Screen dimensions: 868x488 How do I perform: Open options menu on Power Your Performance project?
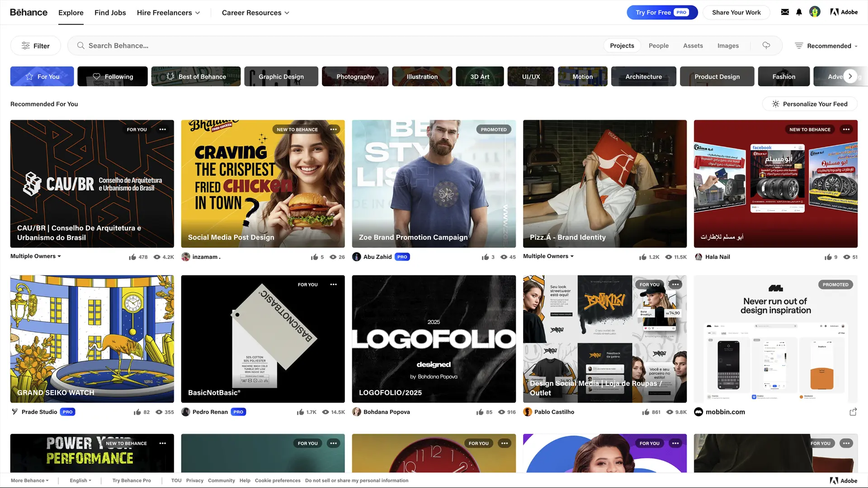pos(163,443)
